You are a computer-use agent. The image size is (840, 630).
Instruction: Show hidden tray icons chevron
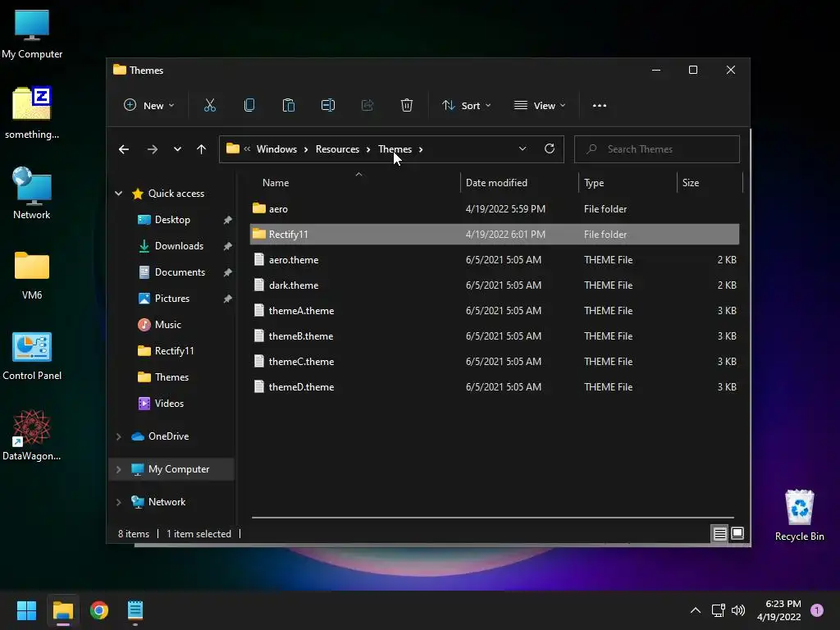[696, 610]
